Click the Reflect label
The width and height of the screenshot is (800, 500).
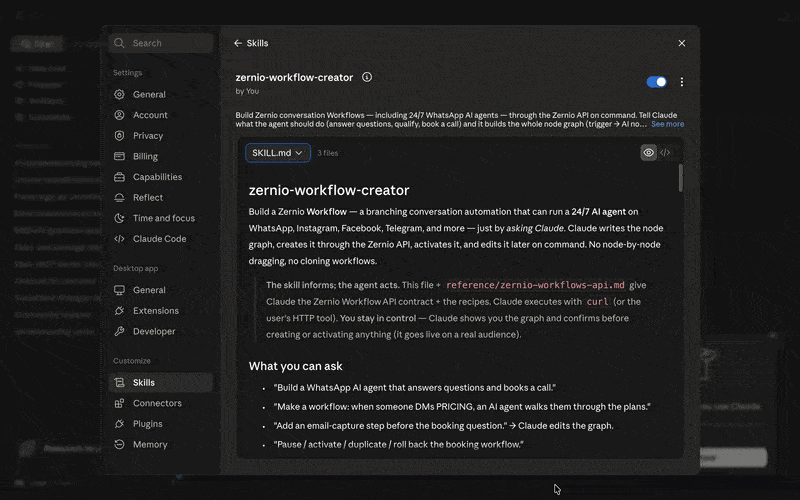[x=148, y=197]
